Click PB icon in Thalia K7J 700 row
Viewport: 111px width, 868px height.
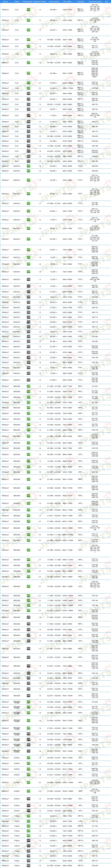(28, 826)
